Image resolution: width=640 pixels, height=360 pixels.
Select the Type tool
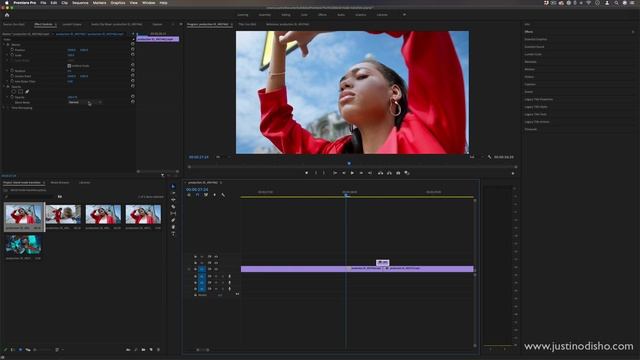click(x=173, y=233)
